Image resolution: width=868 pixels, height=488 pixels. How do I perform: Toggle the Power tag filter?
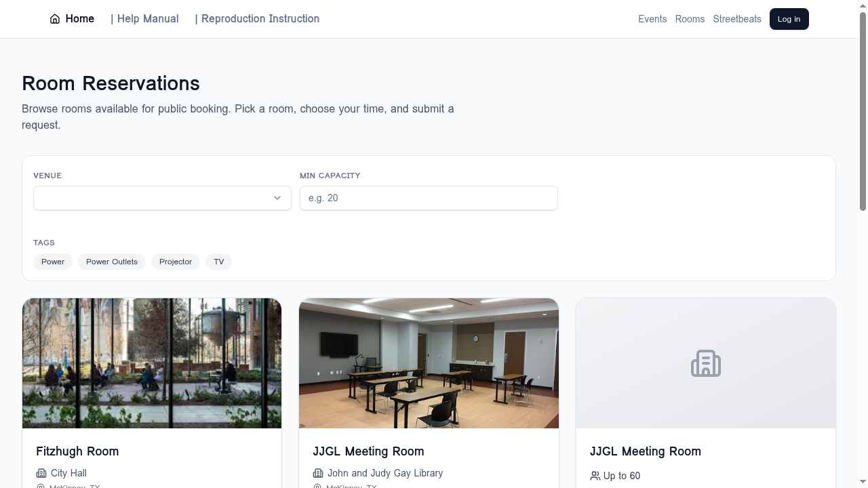[53, 262]
